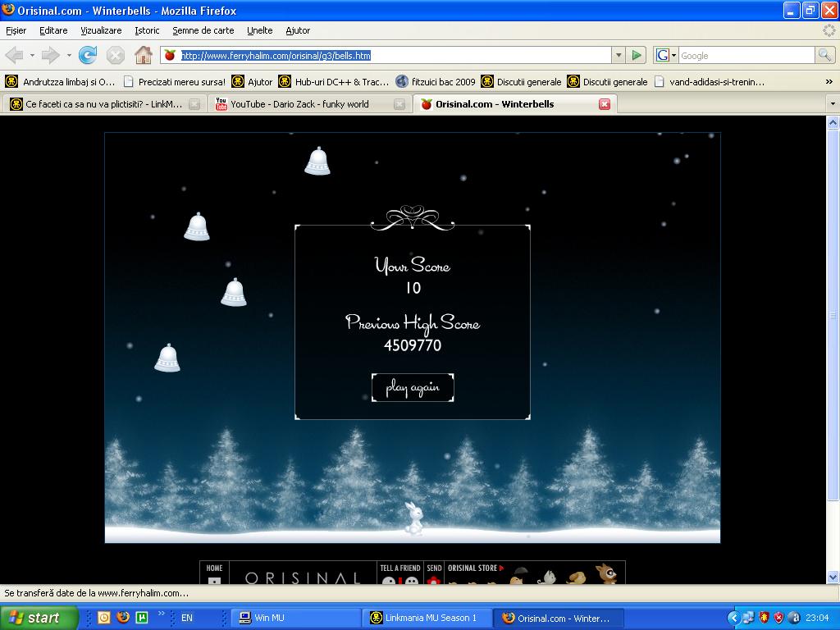This screenshot has height=630, width=840.
Task: Switch to Linkmania MU Season 1 taskbar window
Action: [427, 618]
